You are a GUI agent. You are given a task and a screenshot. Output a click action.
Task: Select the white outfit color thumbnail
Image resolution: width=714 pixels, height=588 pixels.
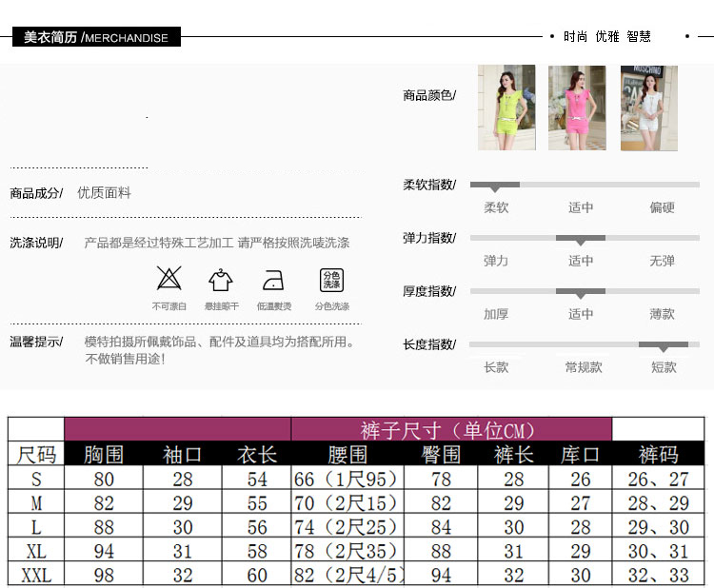(648, 108)
